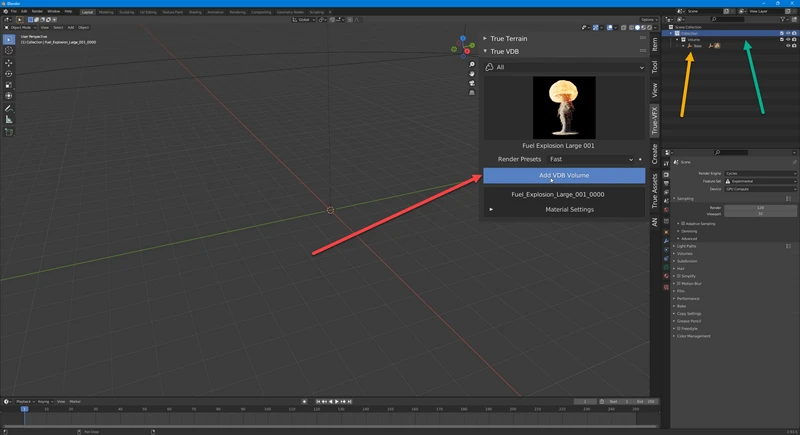Toggle visibility eye of the Volume collection
This screenshot has height=435, width=800.
788,39
